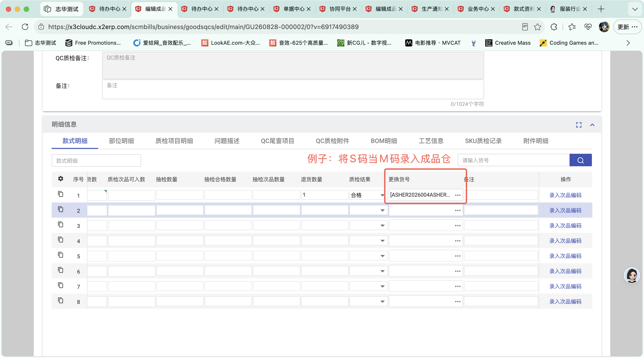Open 质检结果 dropdown in row 7
The width and height of the screenshot is (644, 358).
tap(382, 286)
